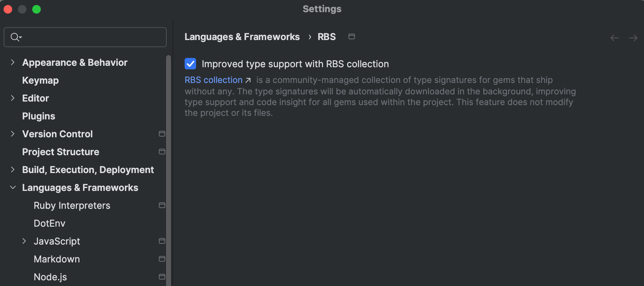Open the Keymap settings page
Screen dimensions: 644x286
pos(40,80)
